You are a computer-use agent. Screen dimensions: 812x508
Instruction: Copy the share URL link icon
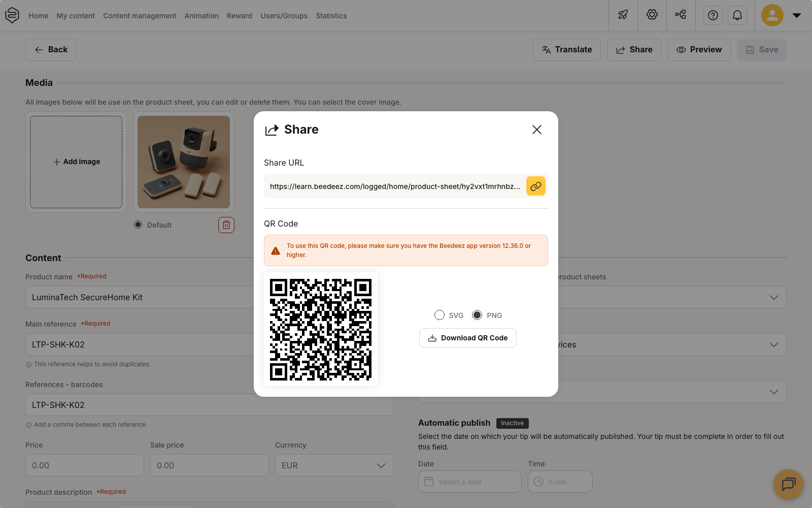pos(536,186)
